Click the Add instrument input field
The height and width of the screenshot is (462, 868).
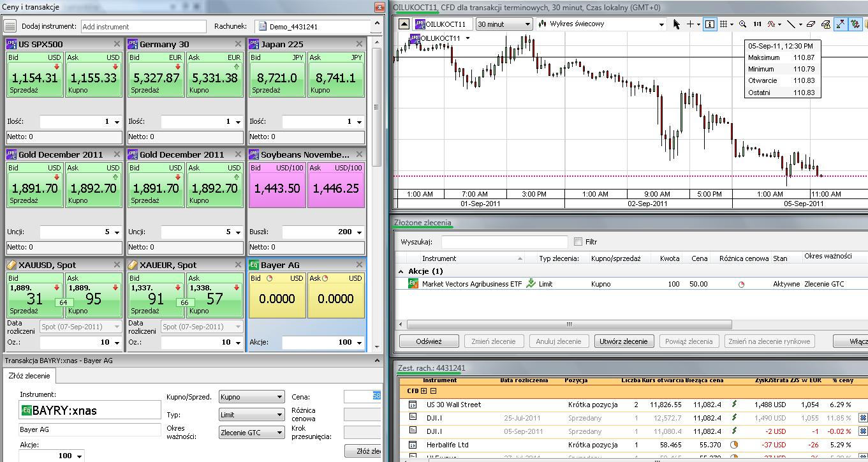coord(143,27)
